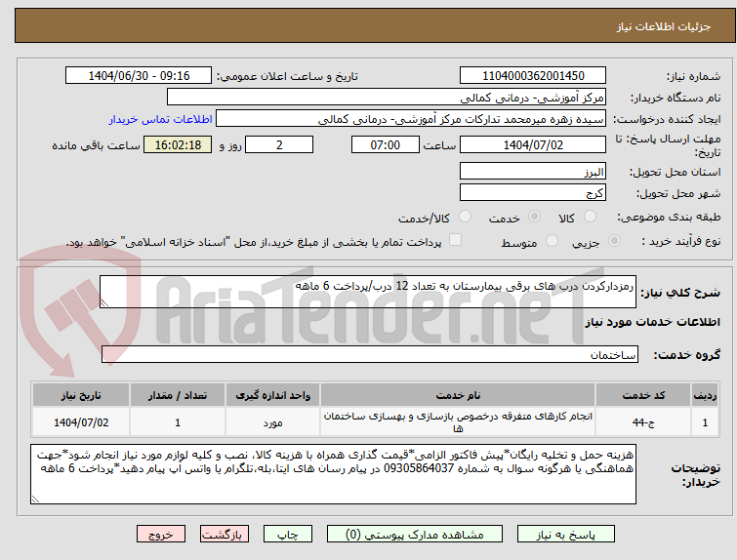Image resolution: width=737 pixels, height=560 pixels.
Task: Click the resize handle of شرح کلی نیاز box
Action: pos(104,303)
